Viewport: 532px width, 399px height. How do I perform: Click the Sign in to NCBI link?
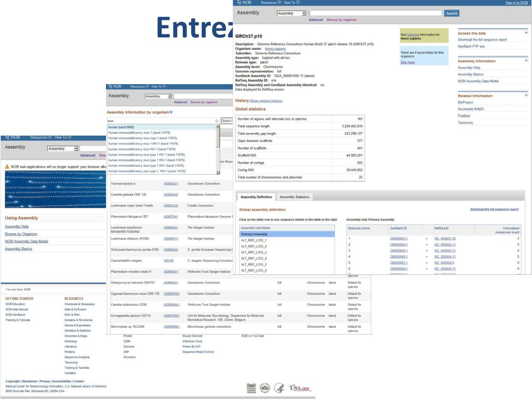pyautogui.click(x=516, y=3)
